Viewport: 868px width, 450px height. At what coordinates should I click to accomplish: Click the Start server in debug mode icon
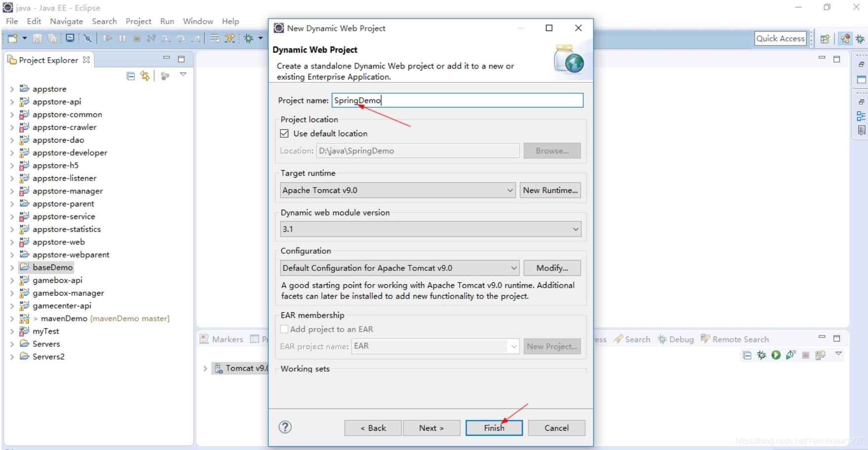(762, 355)
